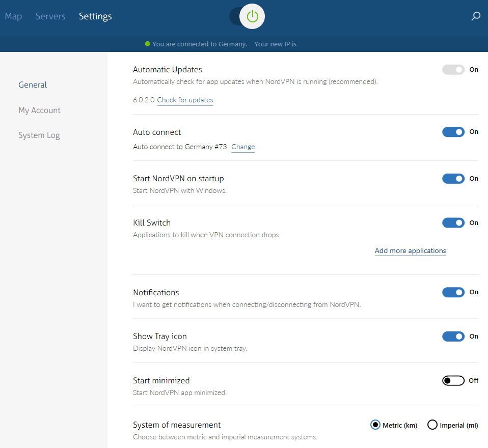Click the version number 6.0.2.0
This screenshot has width=488, height=448.
pos(144,100)
